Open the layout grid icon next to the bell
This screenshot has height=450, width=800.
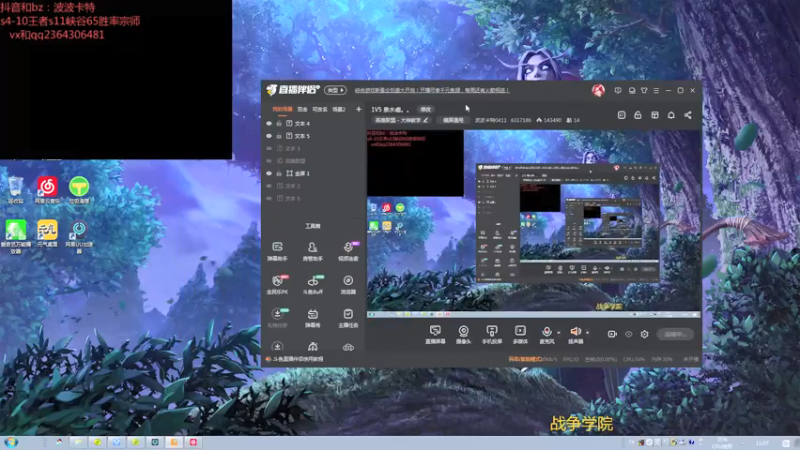(655, 115)
